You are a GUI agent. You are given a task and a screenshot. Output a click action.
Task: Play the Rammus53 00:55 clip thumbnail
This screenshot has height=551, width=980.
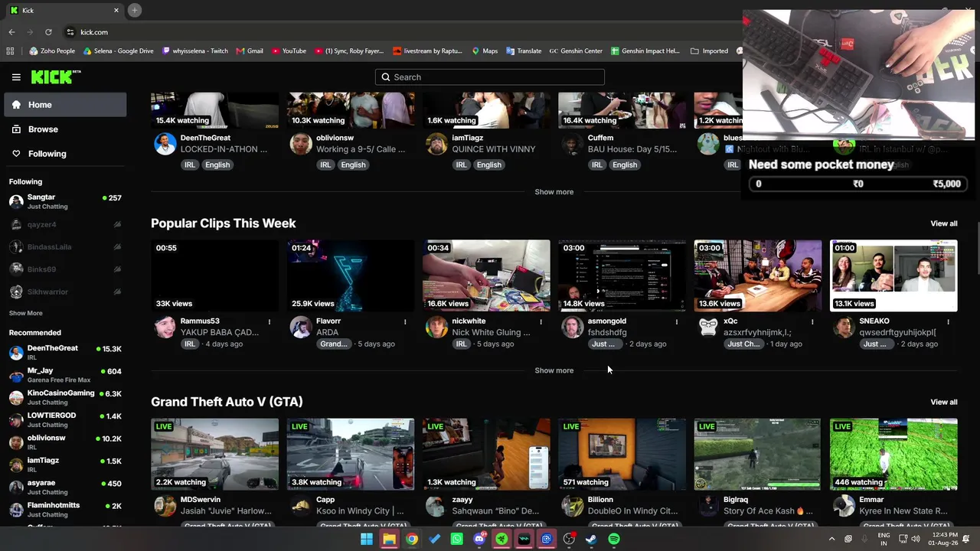(x=214, y=275)
